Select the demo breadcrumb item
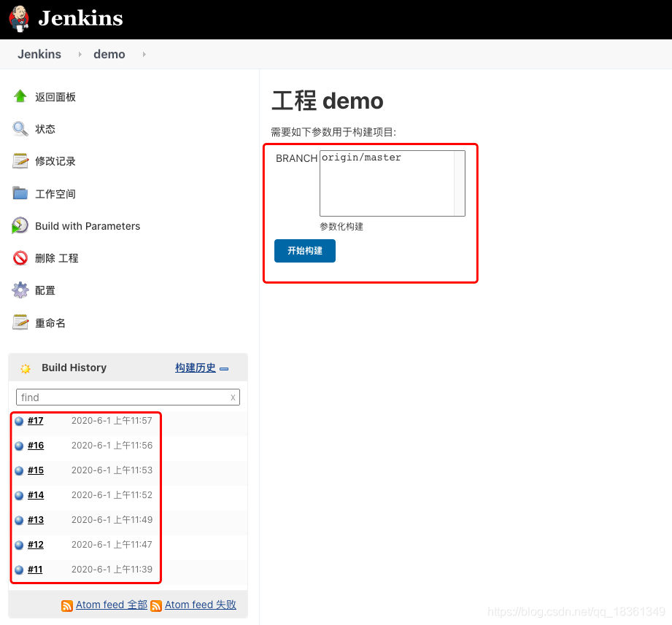Screen dimensions: 672x625 point(109,54)
